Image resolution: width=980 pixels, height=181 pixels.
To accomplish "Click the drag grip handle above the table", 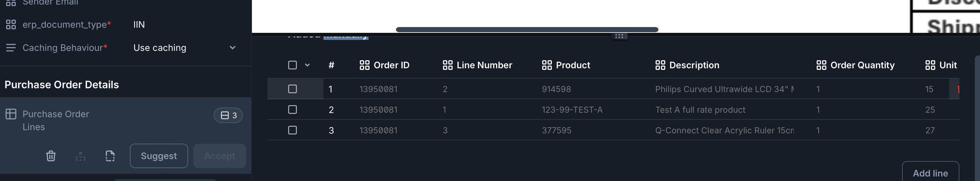I will click(x=619, y=36).
